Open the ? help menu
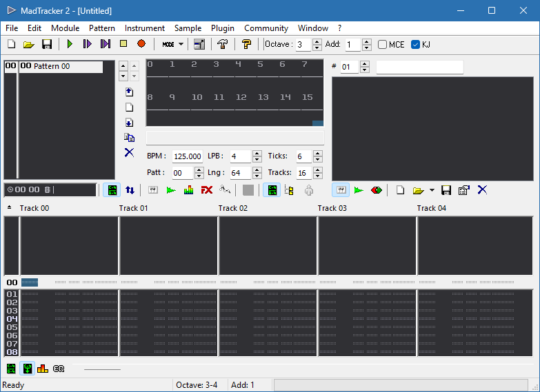 (339, 28)
